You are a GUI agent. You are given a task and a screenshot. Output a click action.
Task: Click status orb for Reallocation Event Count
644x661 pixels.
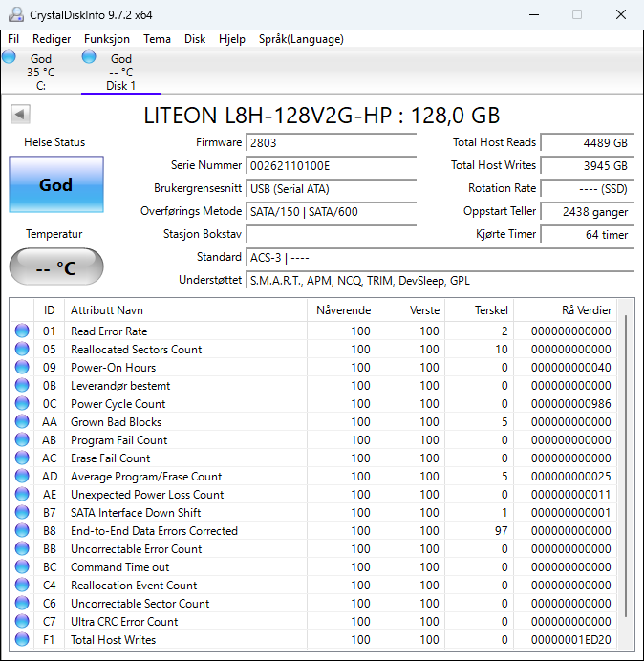pyautogui.click(x=22, y=585)
